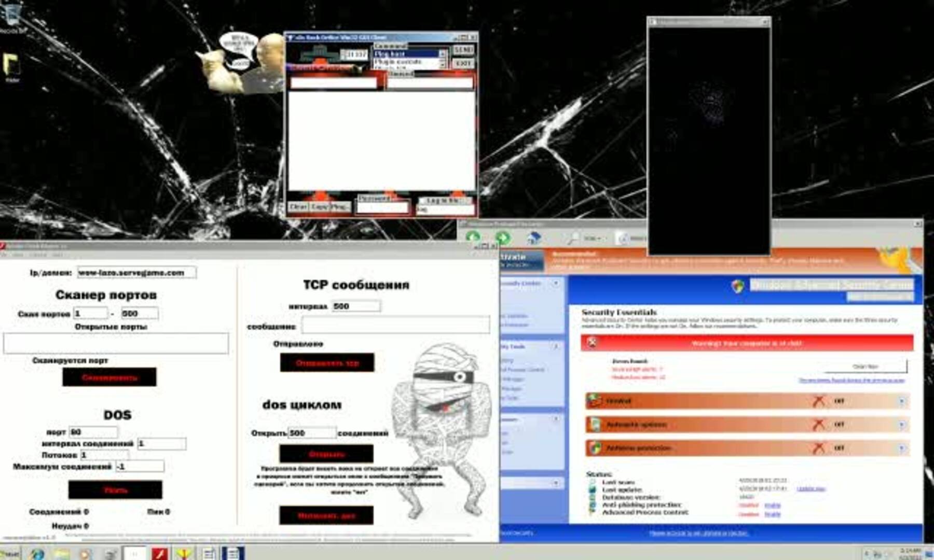Screen dimensions: 934x560
Task: Click the magnifier Scan icon
Action: pyautogui.click(x=573, y=238)
